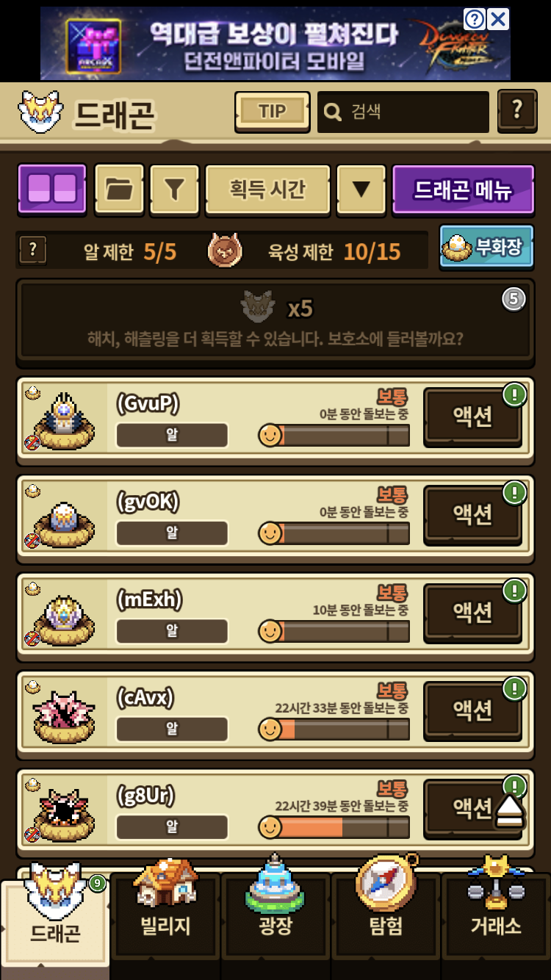This screenshot has height=980, width=551.
Task: Open the 획득 시간 sort selector
Action: coord(267,189)
